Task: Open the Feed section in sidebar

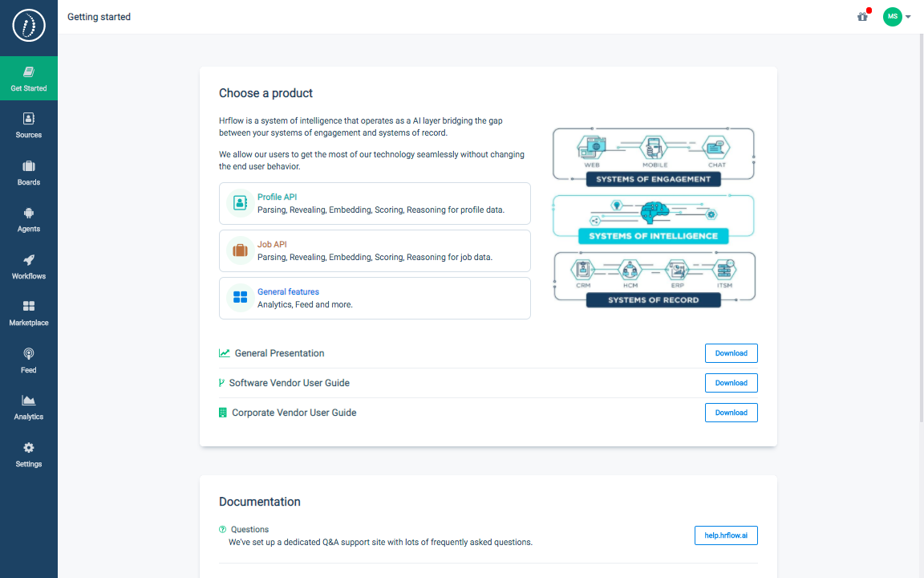Action: pyautogui.click(x=28, y=360)
